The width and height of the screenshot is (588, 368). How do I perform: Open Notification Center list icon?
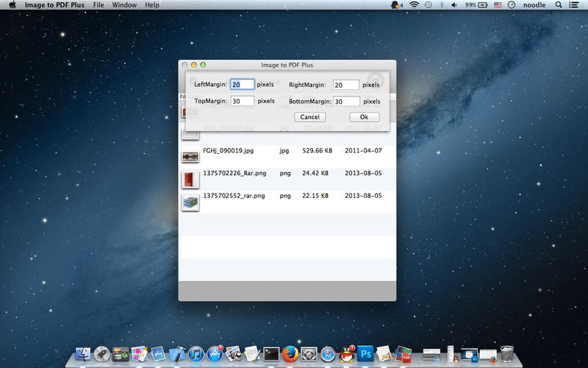(573, 5)
